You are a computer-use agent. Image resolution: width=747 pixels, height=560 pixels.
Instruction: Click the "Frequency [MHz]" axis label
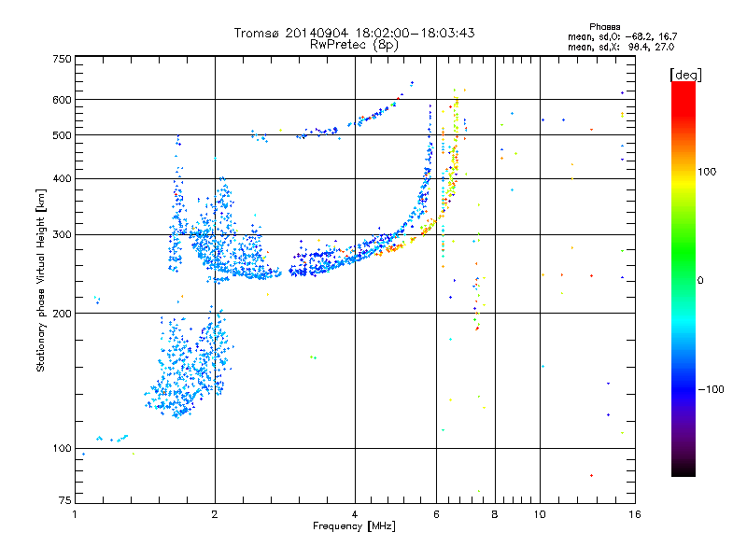[x=354, y=526]
